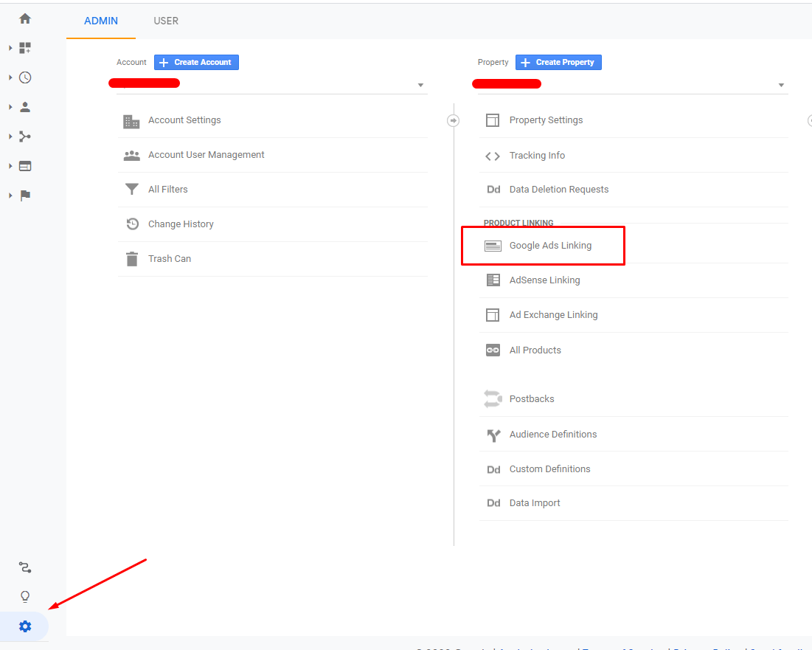
Task: Open the Account selector dropdown
Action: click(272, 84)
